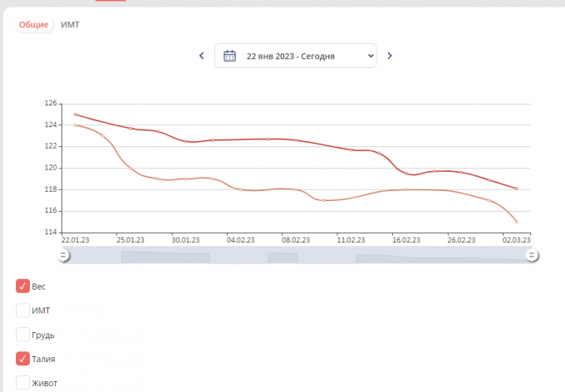Switch to the ИМТ tab
The width and height of the screenshot is (565, 392).
(x=71, y=25)
